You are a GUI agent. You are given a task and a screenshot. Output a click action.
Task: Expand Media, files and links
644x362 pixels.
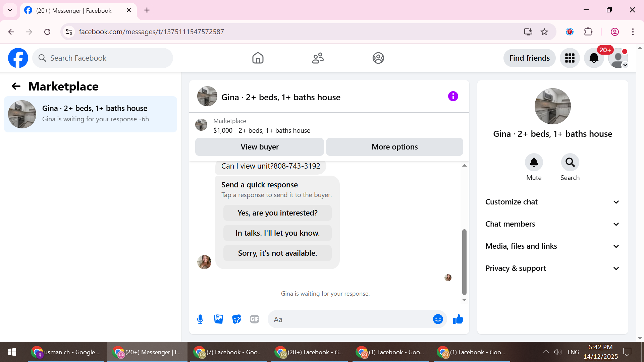552,246
